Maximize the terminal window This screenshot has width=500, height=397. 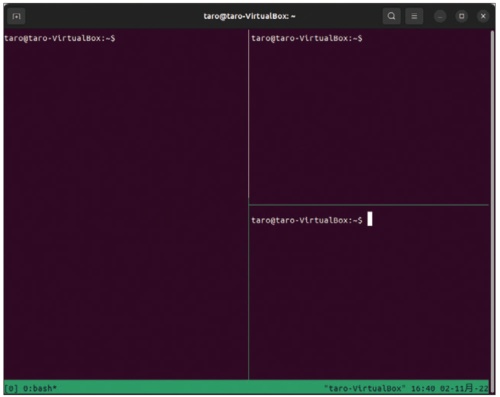[462, 16]
